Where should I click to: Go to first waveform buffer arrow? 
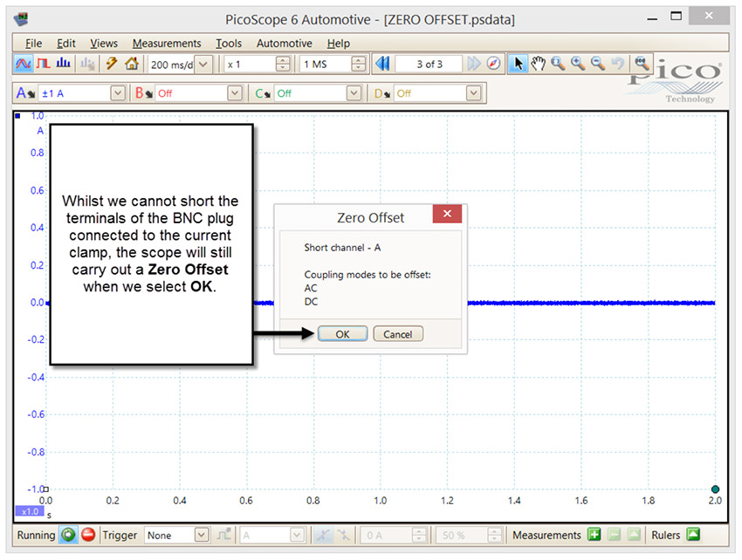click(x=382, y=64)
